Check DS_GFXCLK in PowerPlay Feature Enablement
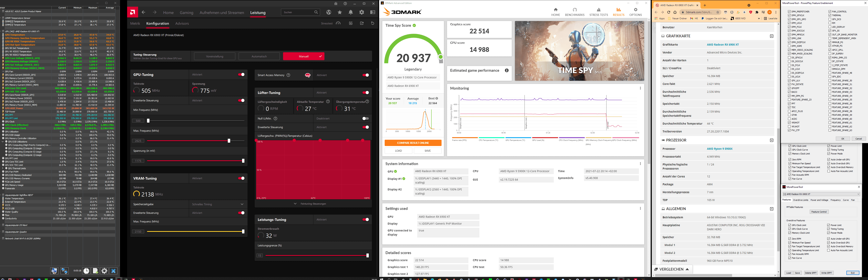The image size is (868, 280). pos(790,57)
